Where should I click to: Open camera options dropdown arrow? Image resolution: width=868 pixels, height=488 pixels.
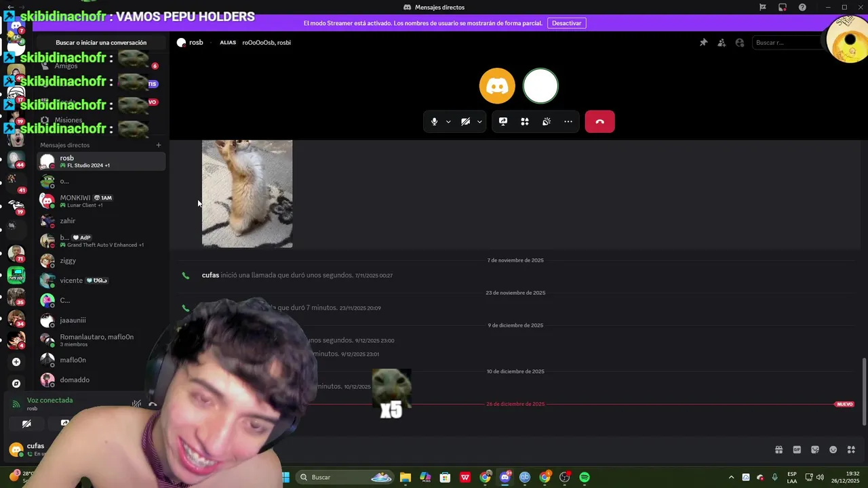pos(479,122)
